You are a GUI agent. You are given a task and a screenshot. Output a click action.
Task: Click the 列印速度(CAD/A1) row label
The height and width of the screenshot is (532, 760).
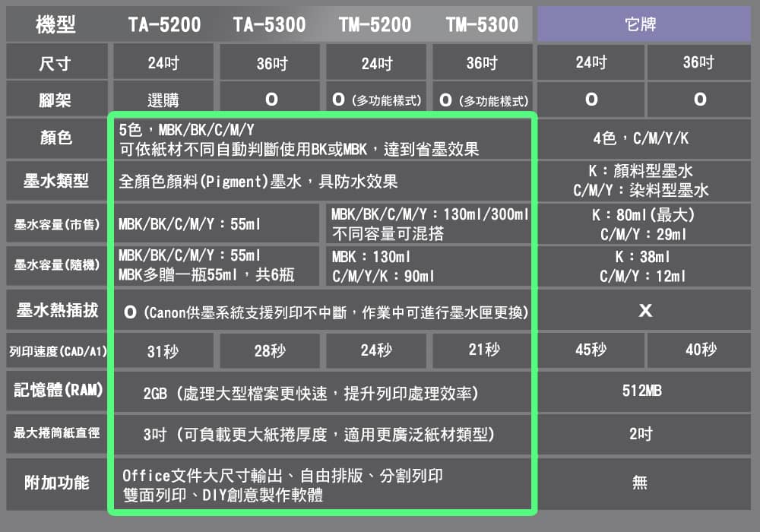(57, 351)
